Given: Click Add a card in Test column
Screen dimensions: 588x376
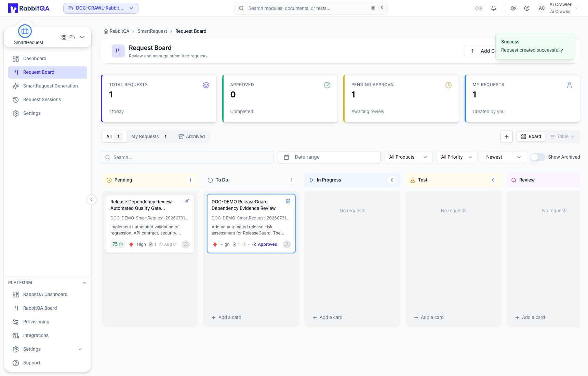Looking at the screenshot, I should pyautogui.click(x=429, y=318).
